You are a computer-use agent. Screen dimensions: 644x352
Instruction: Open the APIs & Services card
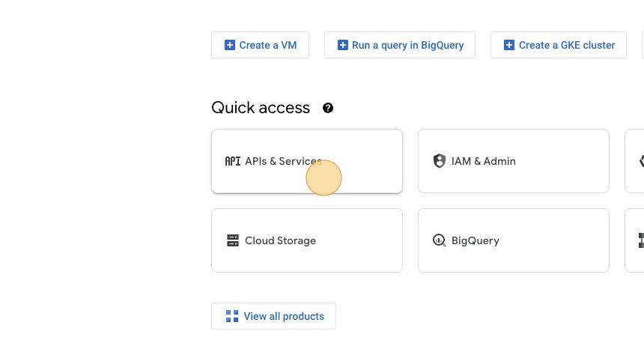(307, 161)
